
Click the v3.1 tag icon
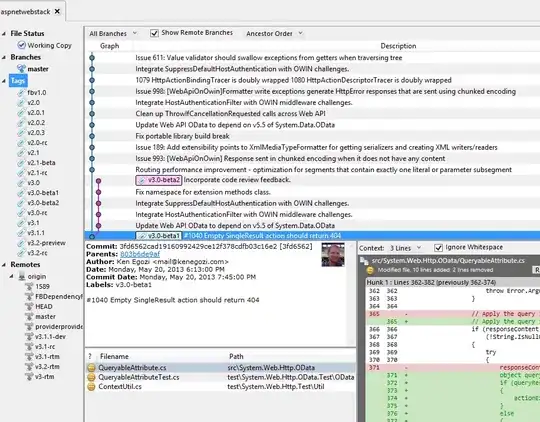pos(21,223)
